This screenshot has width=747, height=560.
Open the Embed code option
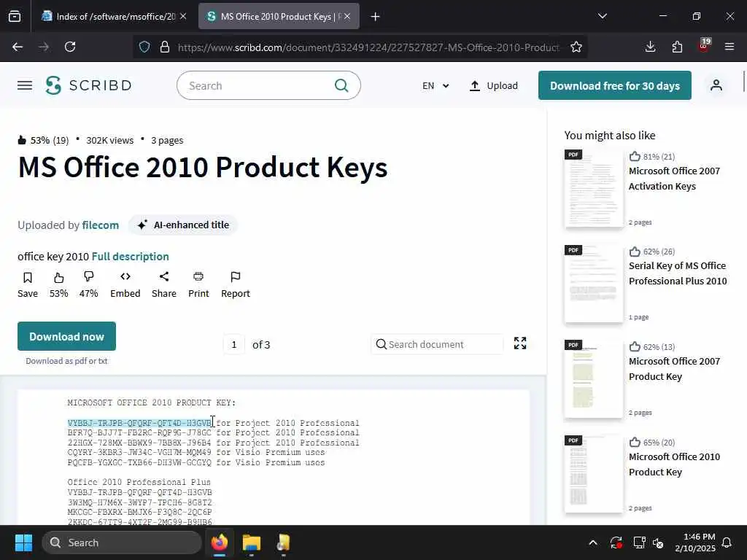point(125,285)
